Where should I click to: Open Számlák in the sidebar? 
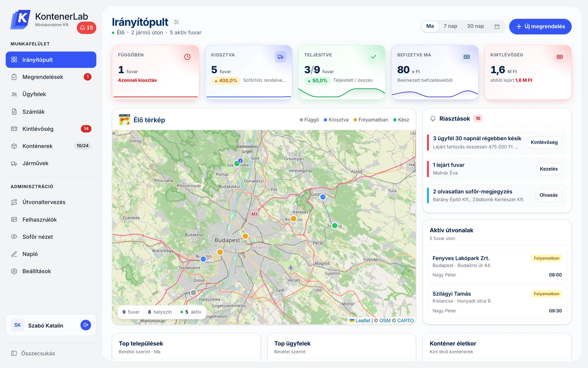(x=51, y=112)
